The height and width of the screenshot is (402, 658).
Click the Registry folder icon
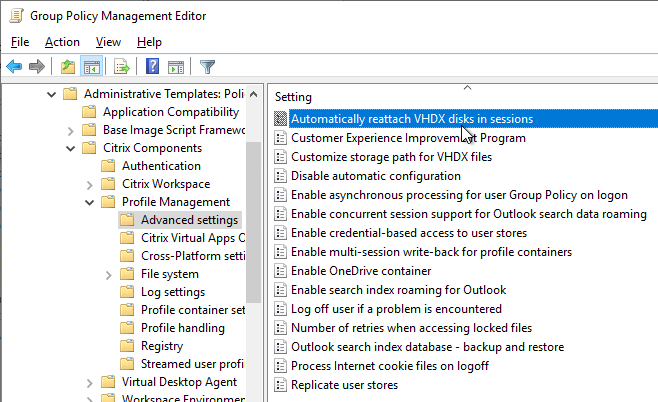tap(127, 345)
